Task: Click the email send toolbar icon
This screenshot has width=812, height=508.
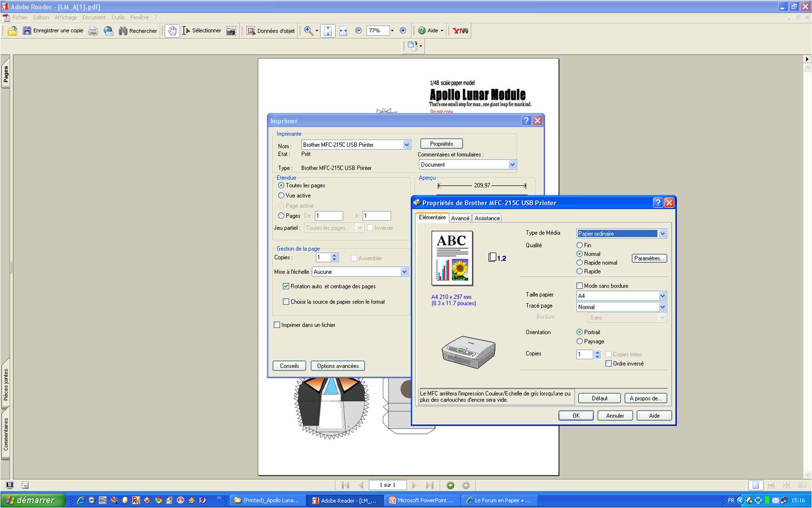Action: coord(109,31)
